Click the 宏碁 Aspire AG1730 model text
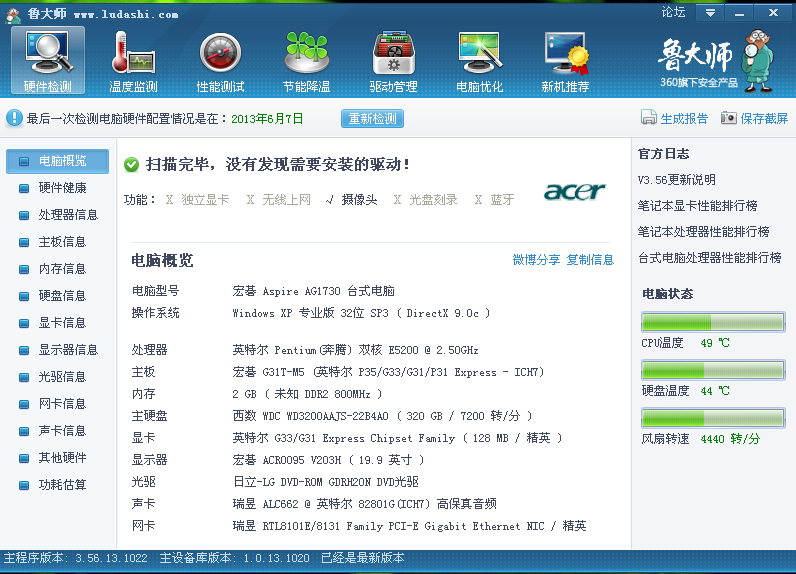 tap(313, 291)
